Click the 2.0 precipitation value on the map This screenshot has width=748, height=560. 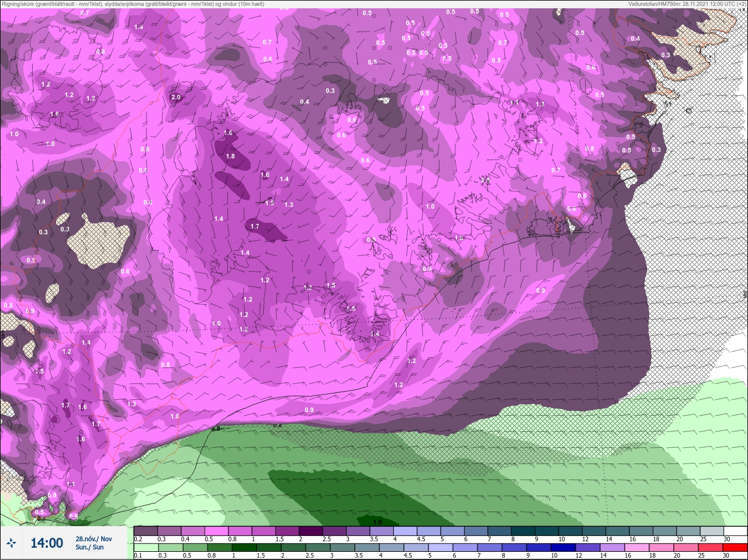176,97
